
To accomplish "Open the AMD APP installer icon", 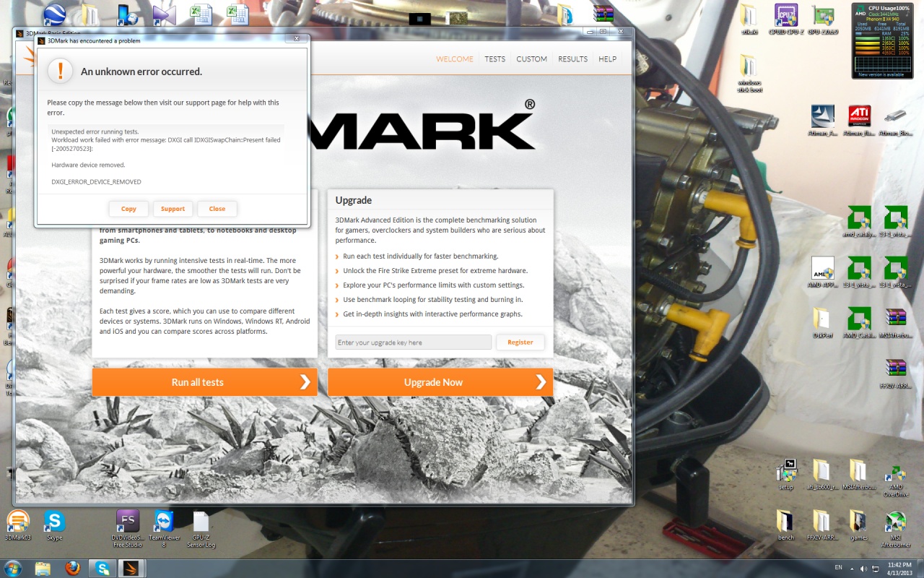I will point(823,272).
